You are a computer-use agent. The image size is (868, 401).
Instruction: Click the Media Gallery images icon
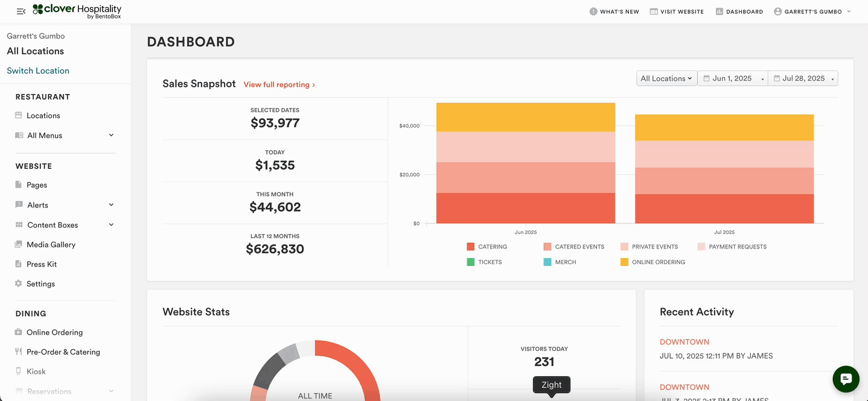coord(19,245)
